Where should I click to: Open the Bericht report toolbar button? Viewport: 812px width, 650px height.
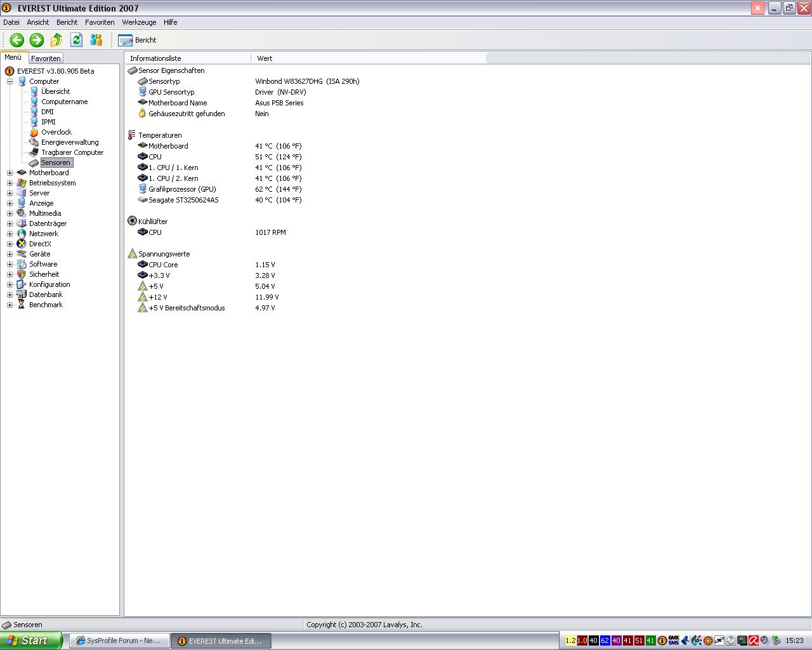[137, 40]
